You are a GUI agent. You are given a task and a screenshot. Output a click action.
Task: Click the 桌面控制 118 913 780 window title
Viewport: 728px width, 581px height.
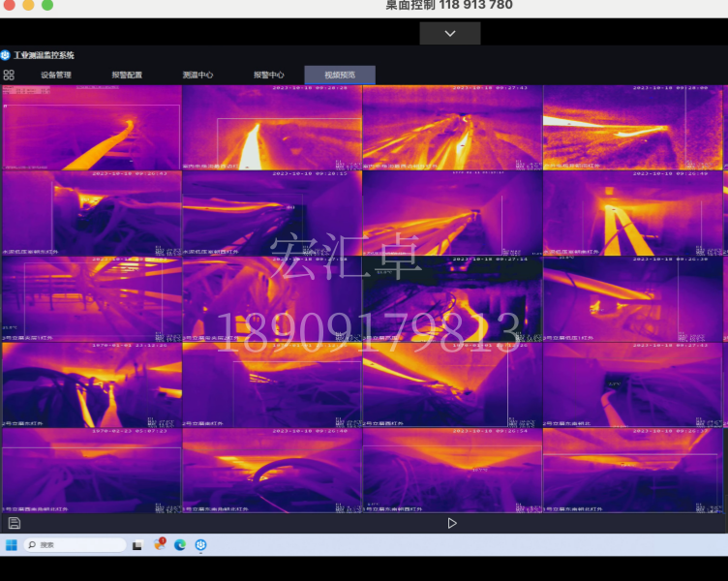(x=449, y=5)
